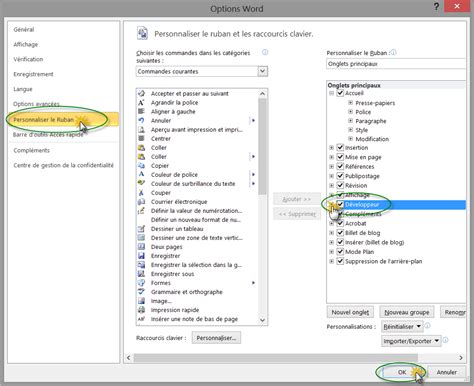
Task: Click the Enregistrer floppy icon
Action: click(141, 256)
